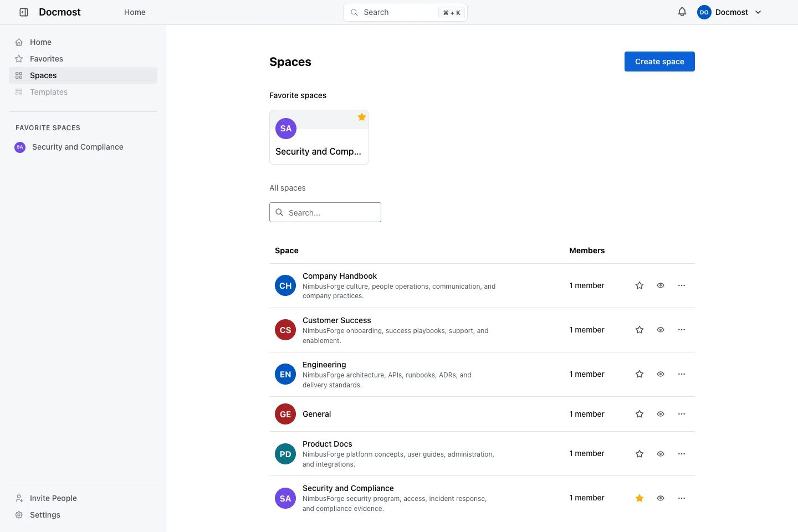Toggle watch eye for Engineering

click(x=661, y=374)
